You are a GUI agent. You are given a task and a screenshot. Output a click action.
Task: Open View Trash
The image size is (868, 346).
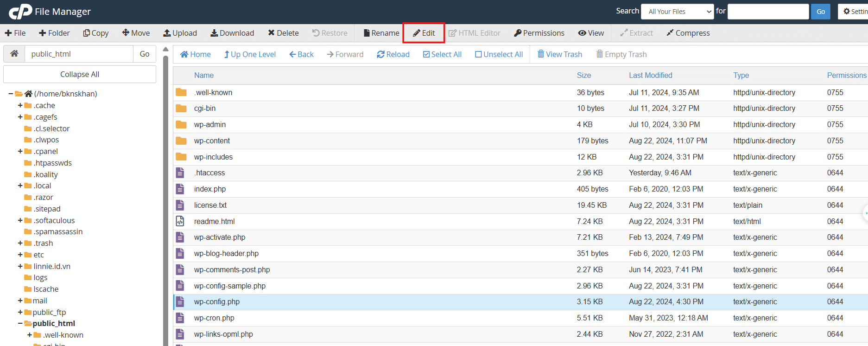coord(560,54)
